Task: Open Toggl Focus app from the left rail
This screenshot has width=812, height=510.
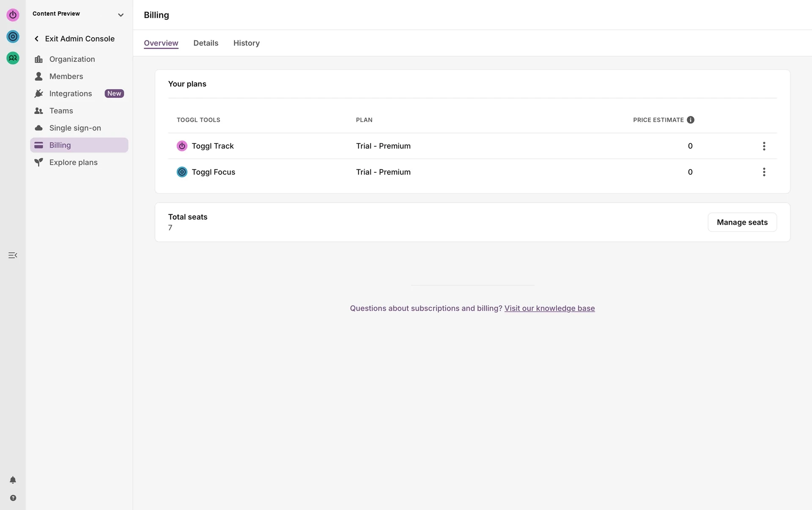Action: tap(13, 36)
